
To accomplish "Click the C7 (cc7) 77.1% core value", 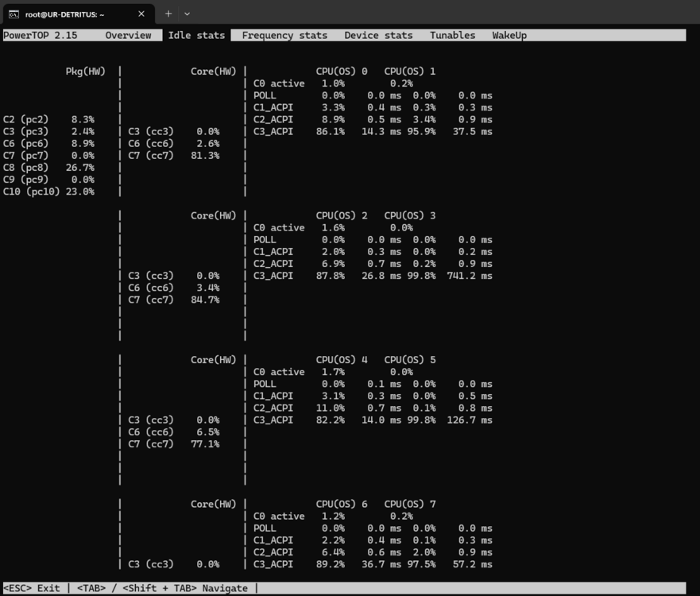I will click(x=205, y=444).
